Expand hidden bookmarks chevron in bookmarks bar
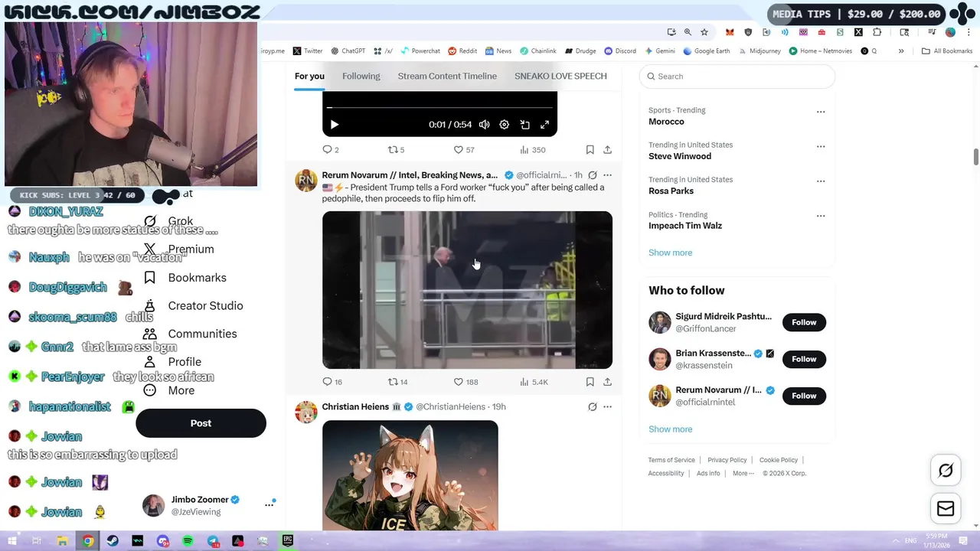This screenshot has height=551, width=980. 901,51
